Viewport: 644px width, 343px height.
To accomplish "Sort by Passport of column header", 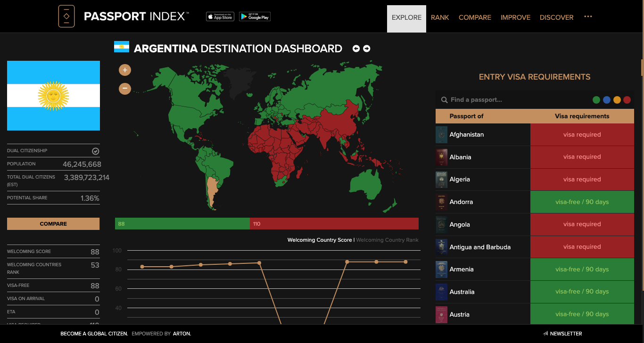I will coord(466,116).
